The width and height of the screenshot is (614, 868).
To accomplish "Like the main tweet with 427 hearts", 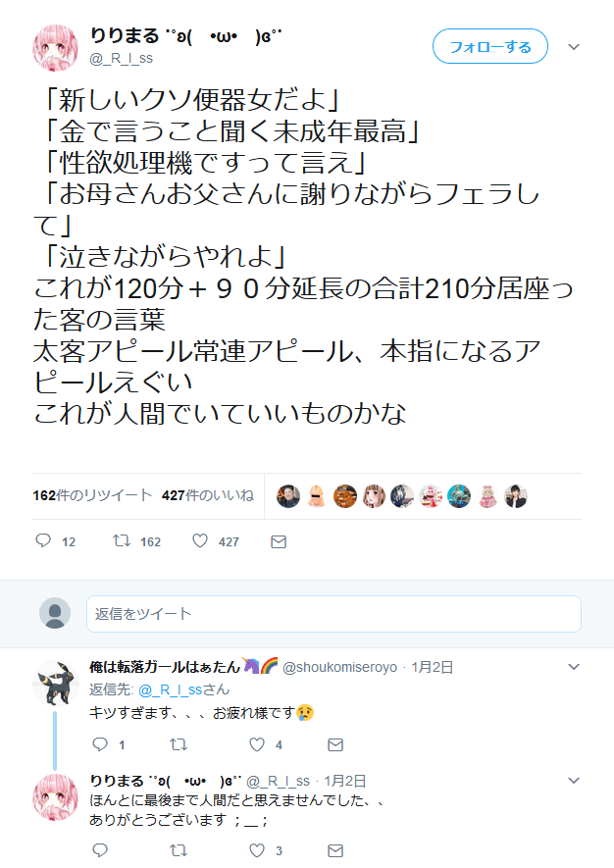I will coord(200,540).
